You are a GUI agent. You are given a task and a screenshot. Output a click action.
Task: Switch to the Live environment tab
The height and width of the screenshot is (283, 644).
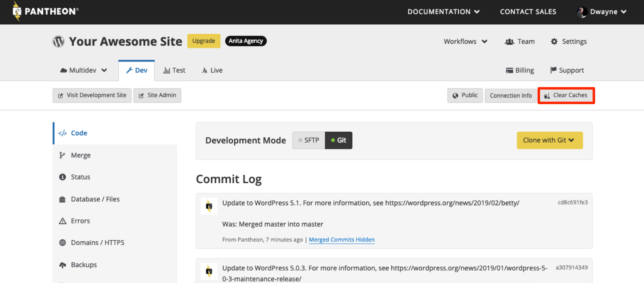(x=212, y=70)
